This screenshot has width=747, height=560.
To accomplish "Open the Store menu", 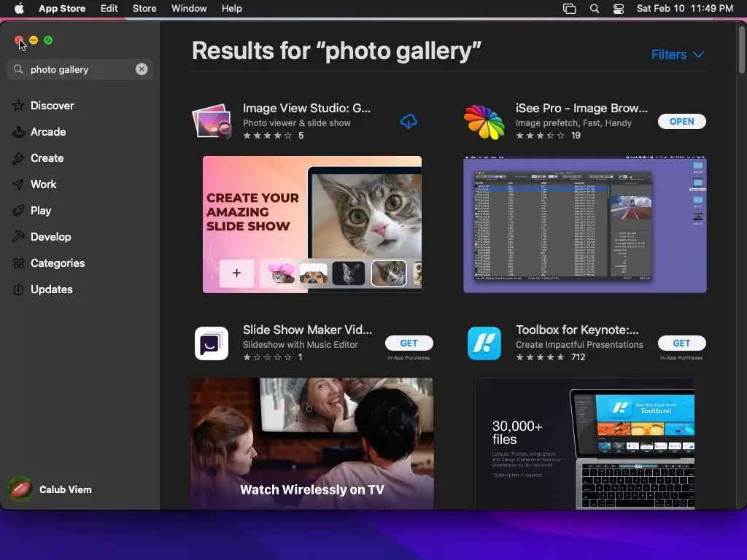I will point(144,8).
